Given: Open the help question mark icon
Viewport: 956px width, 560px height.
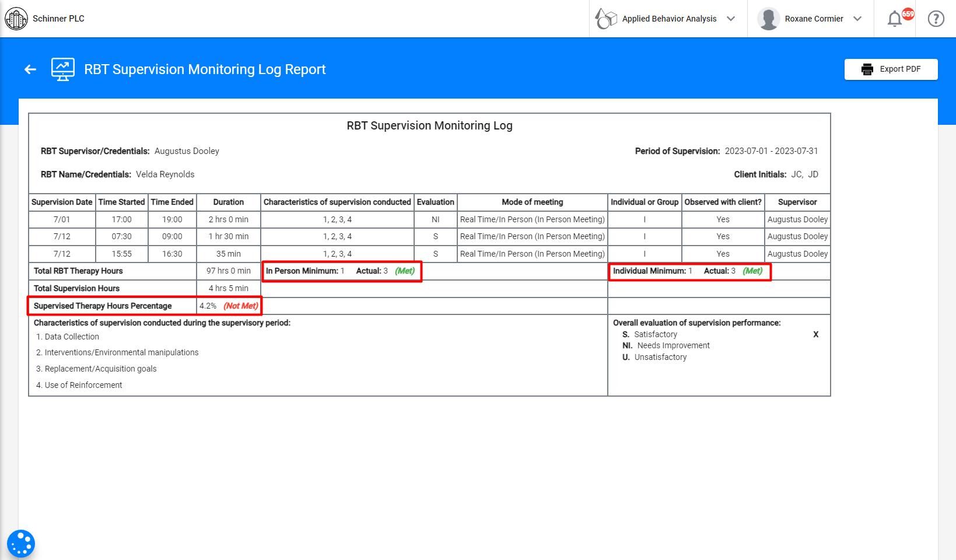Looking at the screenshot, I should [936, 19].
